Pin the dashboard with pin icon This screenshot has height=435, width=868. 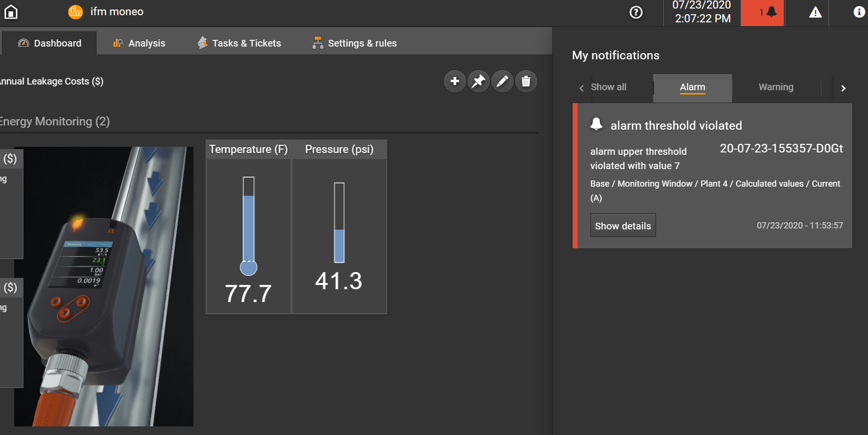[478, 81]
